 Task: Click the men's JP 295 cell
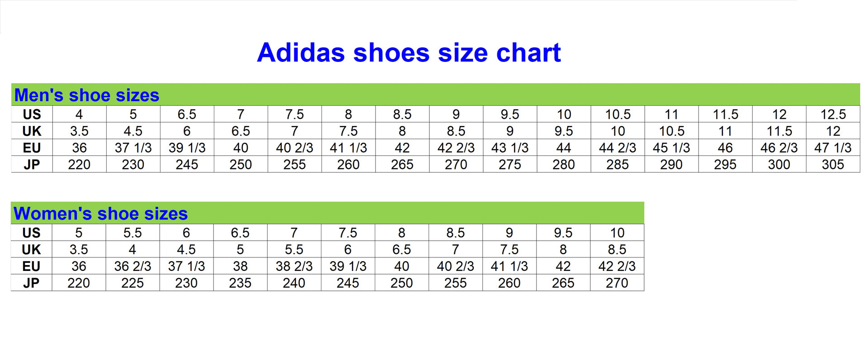(725, 164)
